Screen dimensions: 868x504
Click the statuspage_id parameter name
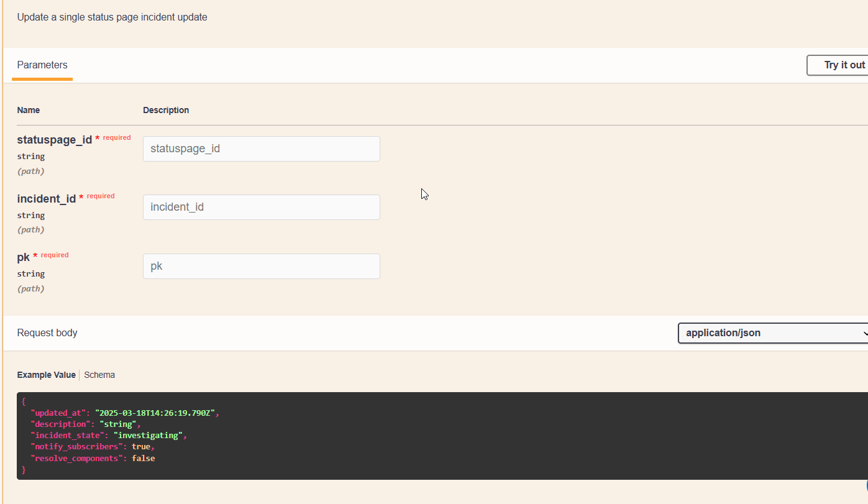coord(55,140)
